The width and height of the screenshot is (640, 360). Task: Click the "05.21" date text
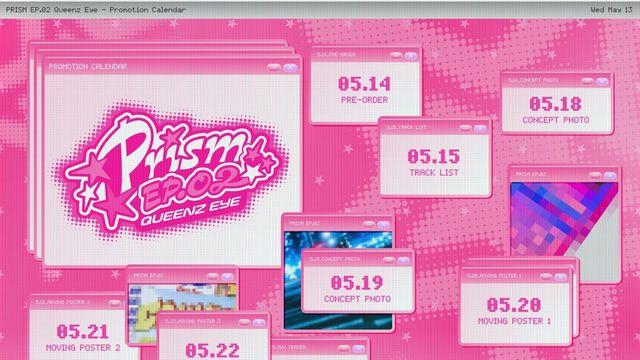pos(82,331)
